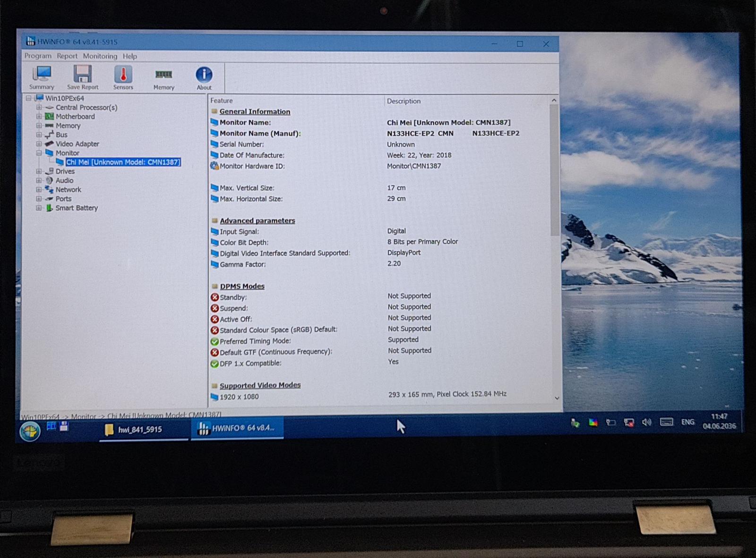Click the DPMS Modes section heading
Viewport: 756px width, 558px height.
tap(242, 286)
